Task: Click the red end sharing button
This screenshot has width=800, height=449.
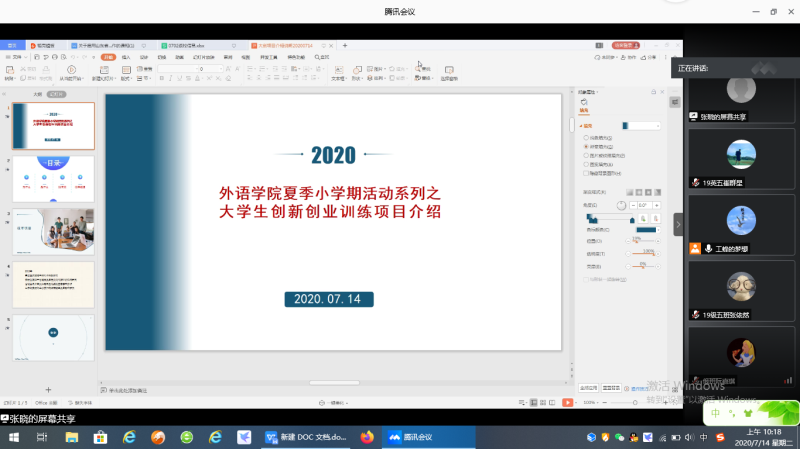Action: pos(625,45)
